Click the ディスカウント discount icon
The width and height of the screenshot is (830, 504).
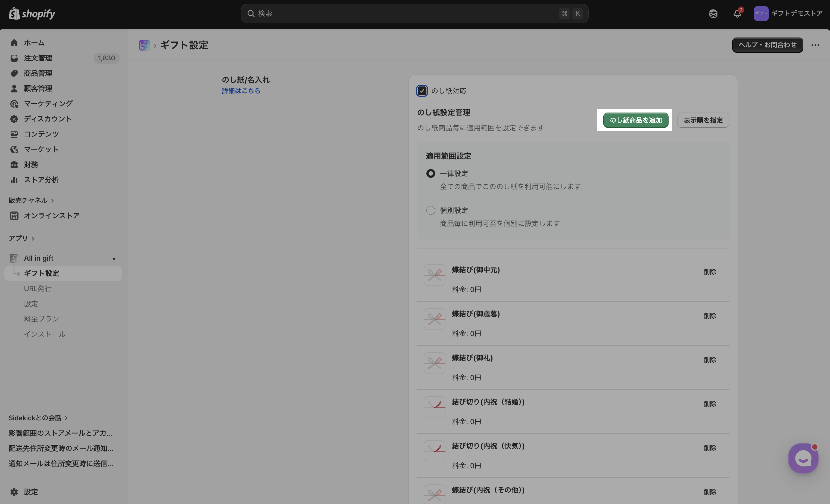click(14, 119)
